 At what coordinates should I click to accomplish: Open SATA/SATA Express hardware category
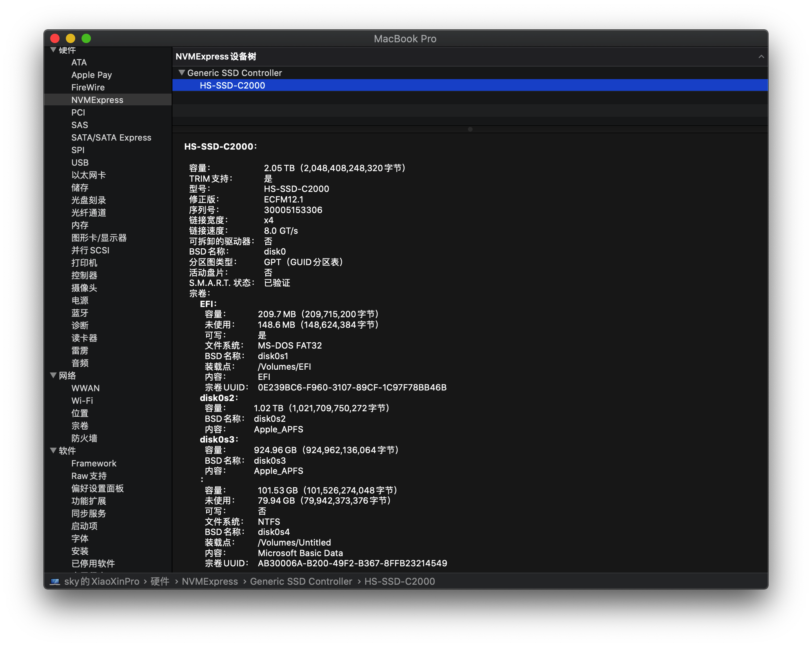click(111, 137)
